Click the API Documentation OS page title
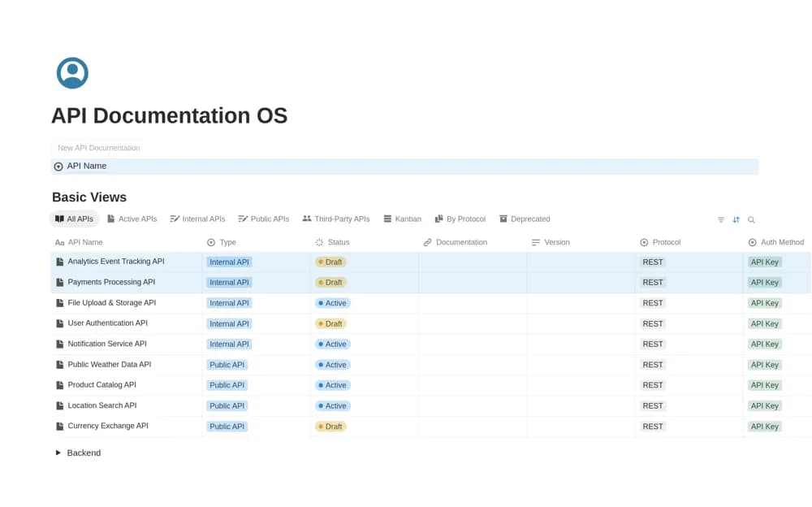Image resolution: width=812 pixels, height=507 pixels. 170,115
